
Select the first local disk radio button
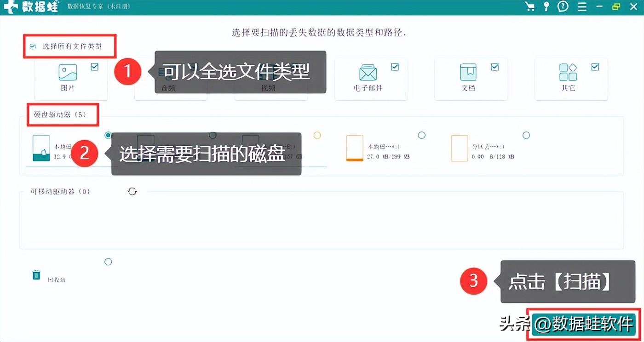click(108, 135)
